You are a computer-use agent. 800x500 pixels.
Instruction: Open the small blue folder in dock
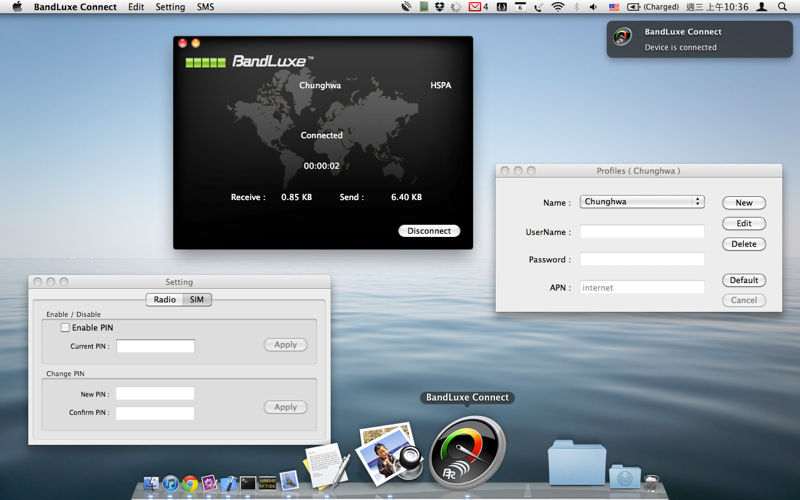point(624,476)
